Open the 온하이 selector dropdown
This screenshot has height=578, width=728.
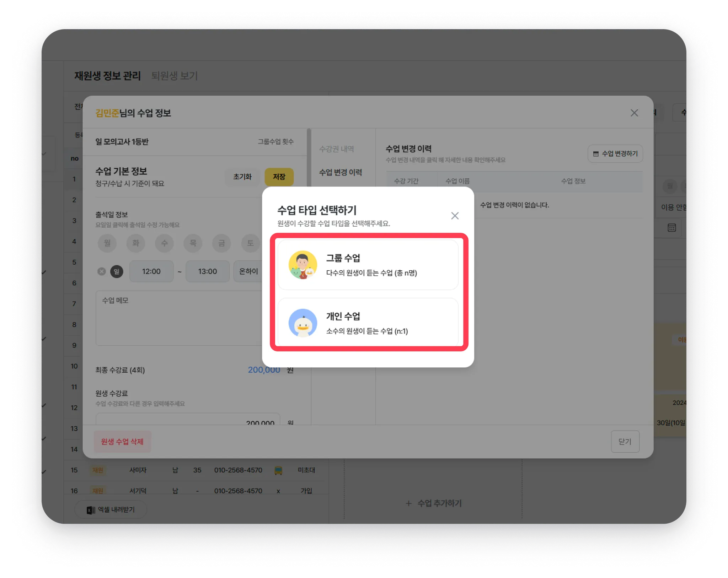[x=248, y=271]
